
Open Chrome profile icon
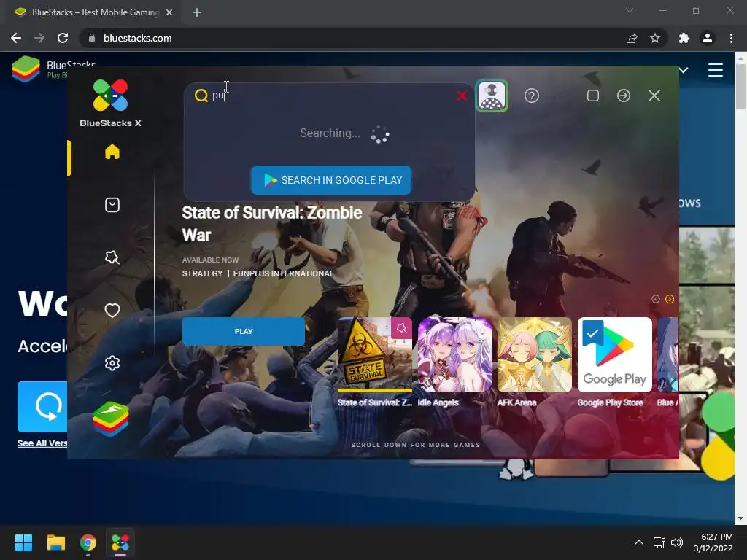pyautogui.click(x=708, y=38)
